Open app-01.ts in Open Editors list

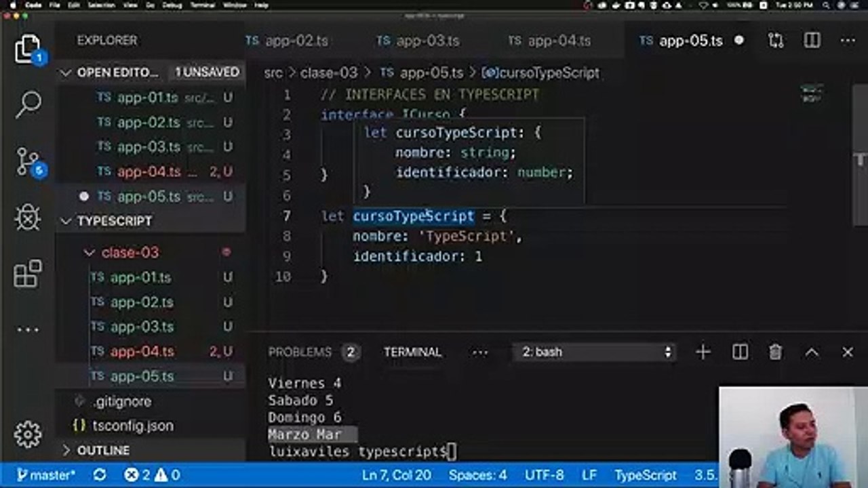coord(151,98)
